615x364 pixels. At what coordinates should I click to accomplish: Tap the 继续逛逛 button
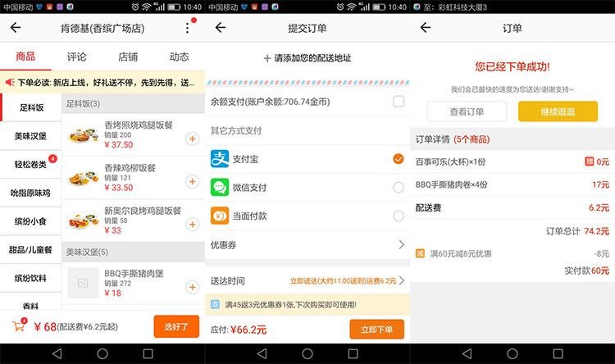pos(558,111)
